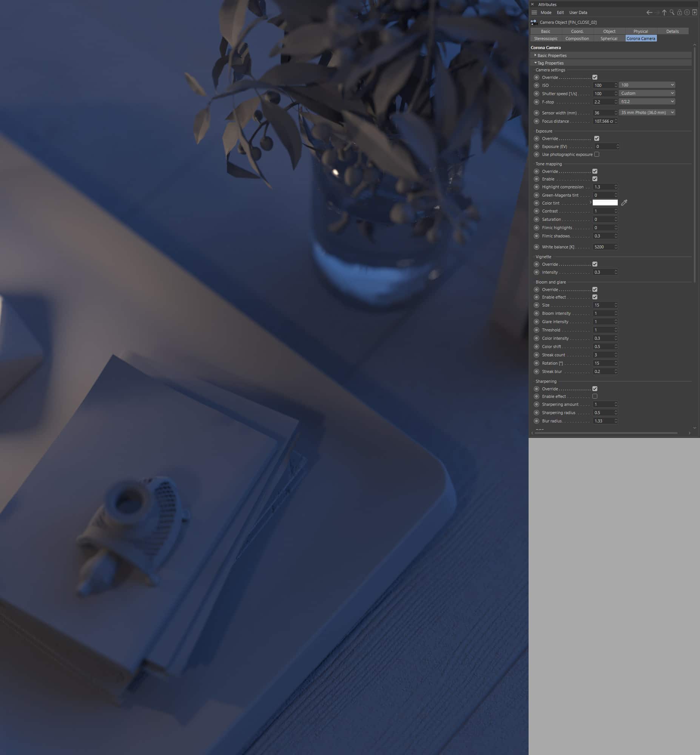Switch to the Composition tab
The height and width of the screenshot is (755, 700).
577,39
